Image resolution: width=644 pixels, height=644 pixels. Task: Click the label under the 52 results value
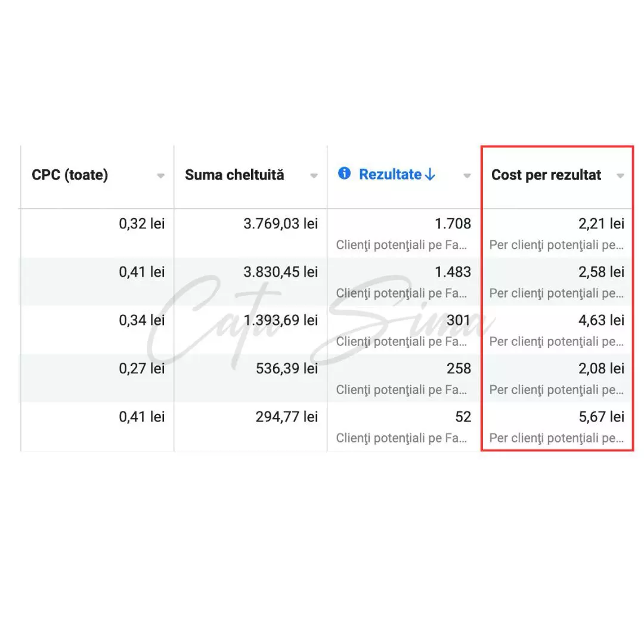point(401,438)
